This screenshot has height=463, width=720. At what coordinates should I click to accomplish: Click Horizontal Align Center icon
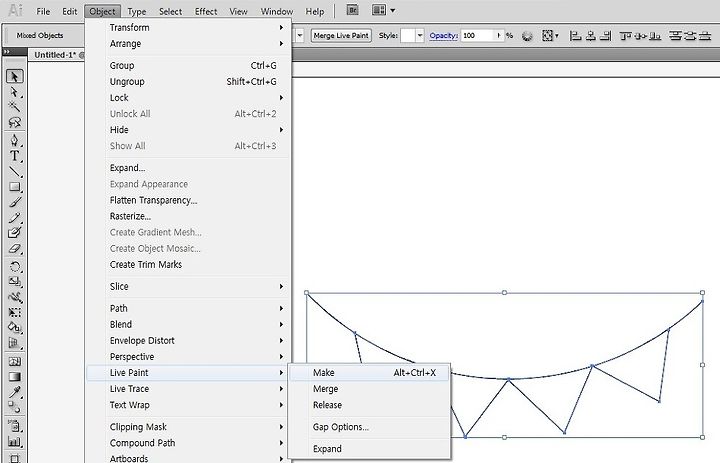pyautogui.click(x=591, y=35)
